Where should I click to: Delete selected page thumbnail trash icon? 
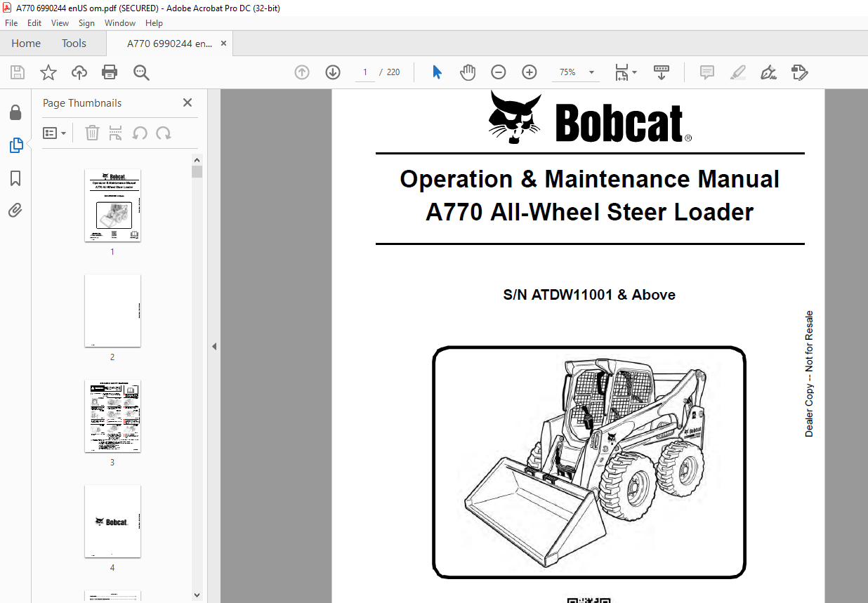[92, 133]
